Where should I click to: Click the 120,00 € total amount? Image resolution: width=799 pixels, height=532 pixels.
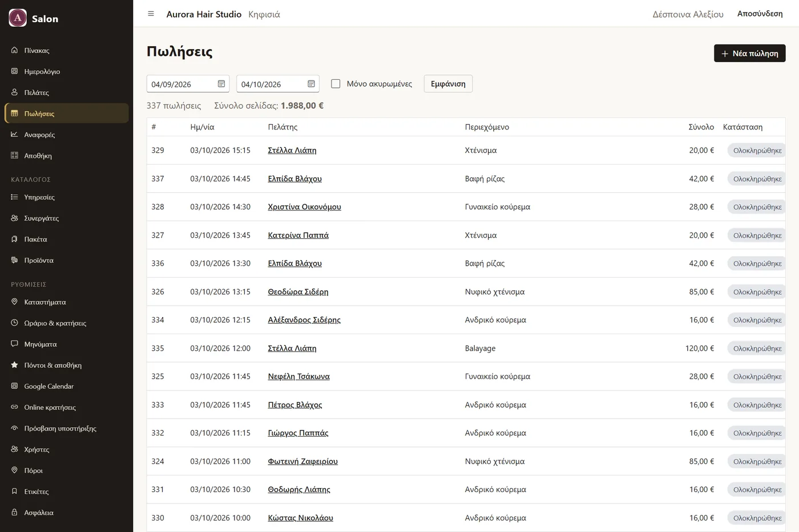700,348
